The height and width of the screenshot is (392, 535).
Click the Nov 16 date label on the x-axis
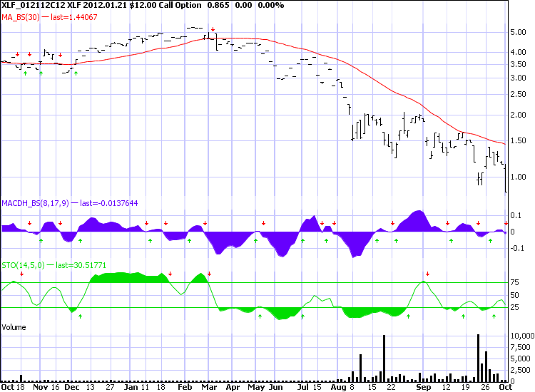click(x=44, y=388)
